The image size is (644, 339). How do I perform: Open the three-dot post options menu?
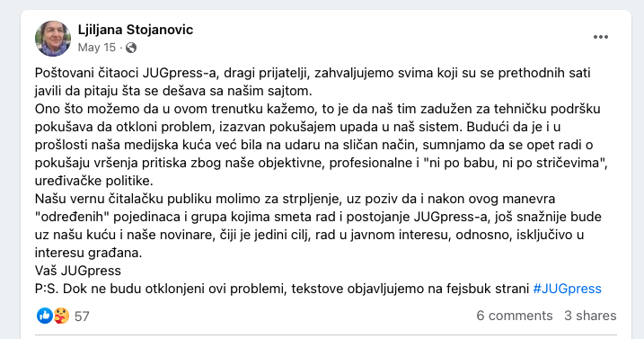pyautogui.click(x=601, y=37)
